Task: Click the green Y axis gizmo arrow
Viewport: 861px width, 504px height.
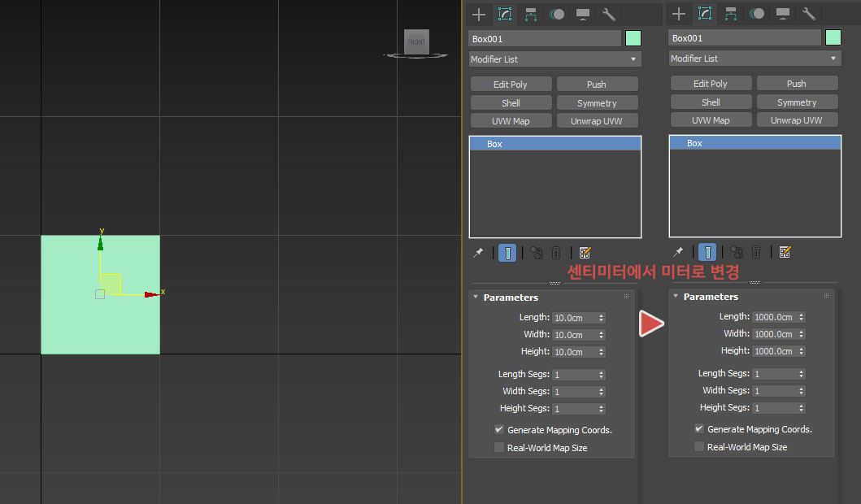Action: coord(101,244)
